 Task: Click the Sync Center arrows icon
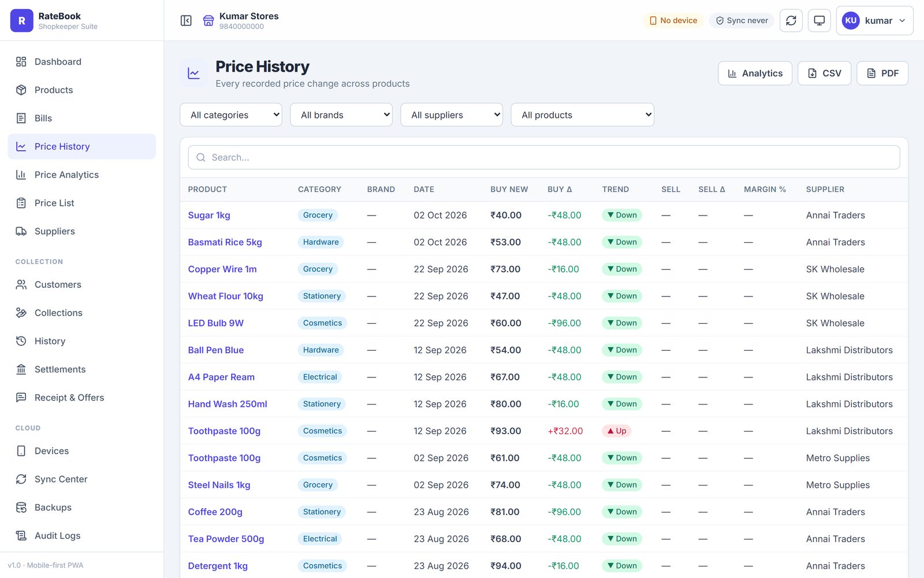click(21, 479)
